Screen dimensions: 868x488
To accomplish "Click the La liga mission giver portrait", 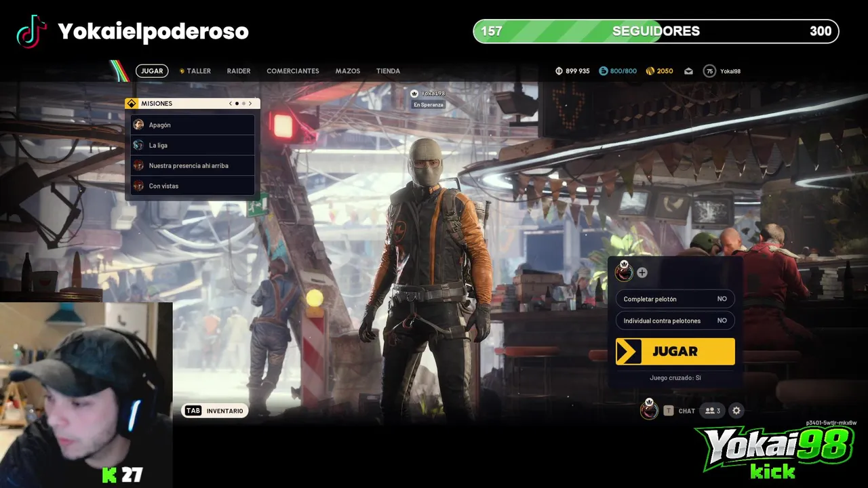I will 138,145.
